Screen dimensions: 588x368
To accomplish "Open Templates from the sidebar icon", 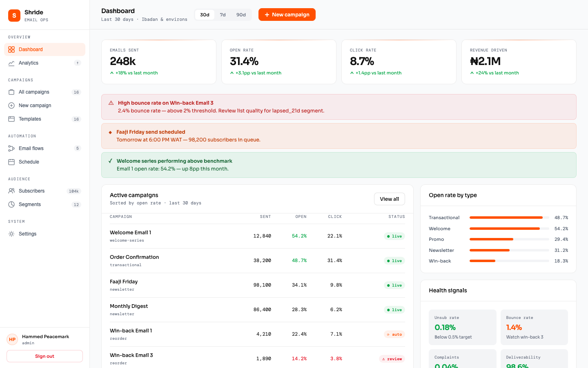I will (11, 119).
